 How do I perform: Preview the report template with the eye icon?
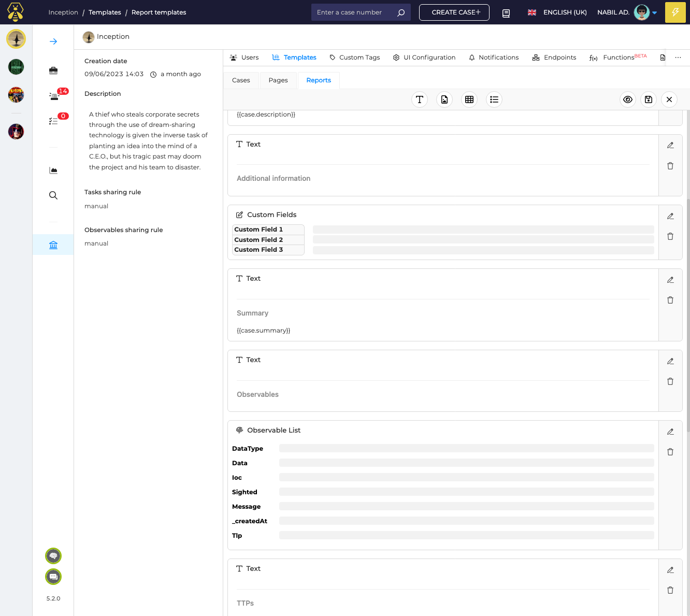[x=628, y=99]
